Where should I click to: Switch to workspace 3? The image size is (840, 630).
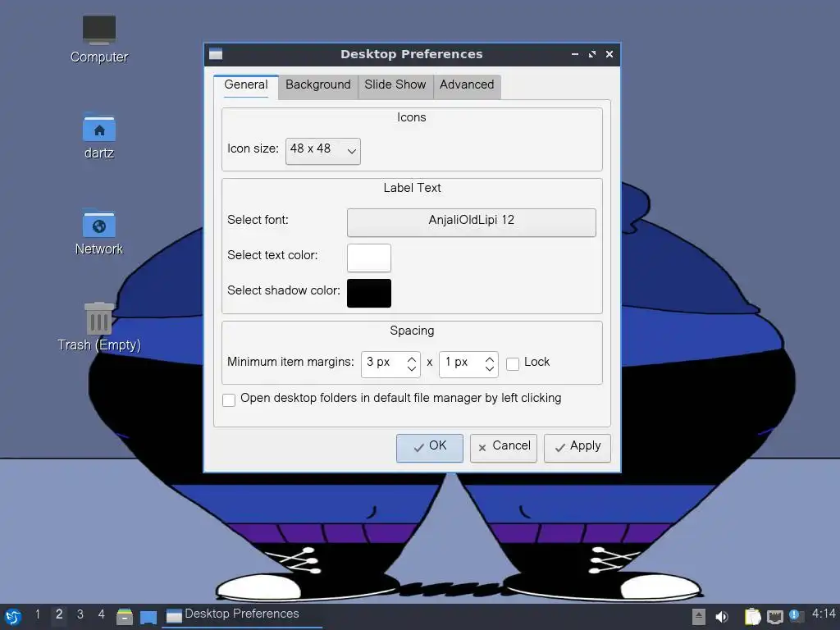80,614
